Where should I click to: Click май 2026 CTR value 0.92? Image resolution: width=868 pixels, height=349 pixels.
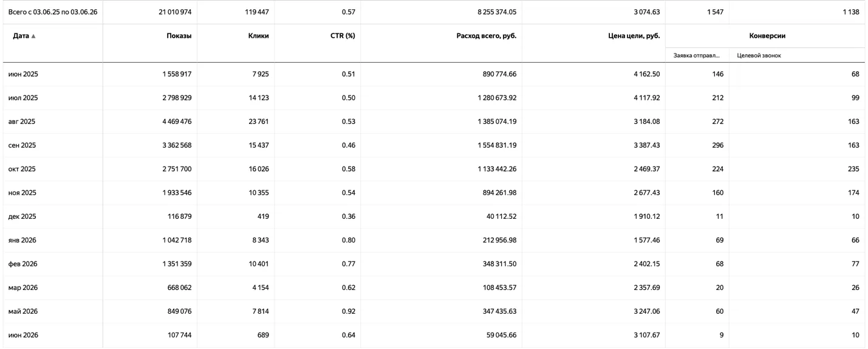[x=349, y=311]
